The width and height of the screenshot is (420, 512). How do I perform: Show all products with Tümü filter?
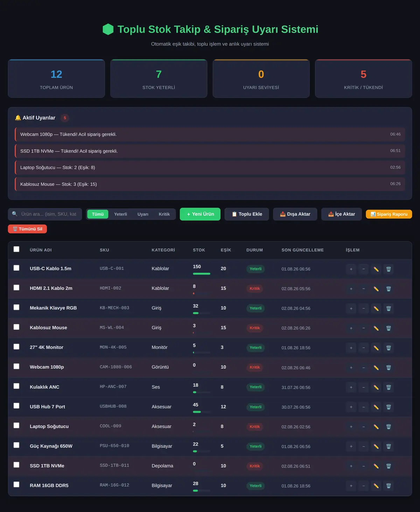tap(98, 214)
